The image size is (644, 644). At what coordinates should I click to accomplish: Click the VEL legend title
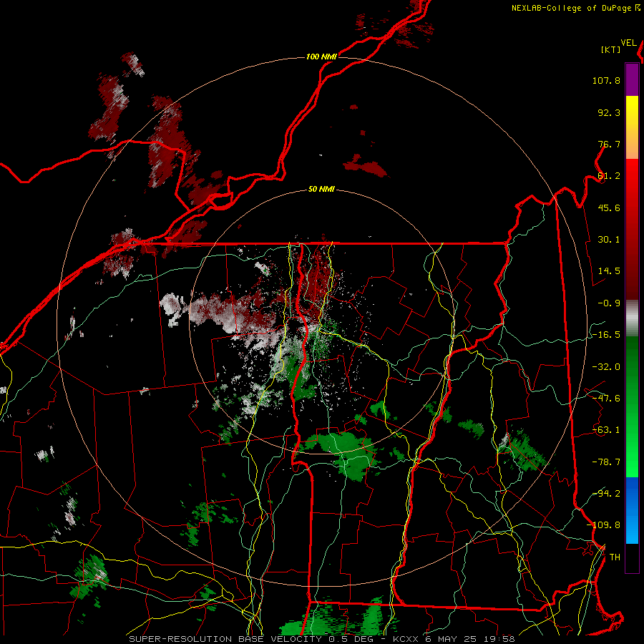click(628, 43)
